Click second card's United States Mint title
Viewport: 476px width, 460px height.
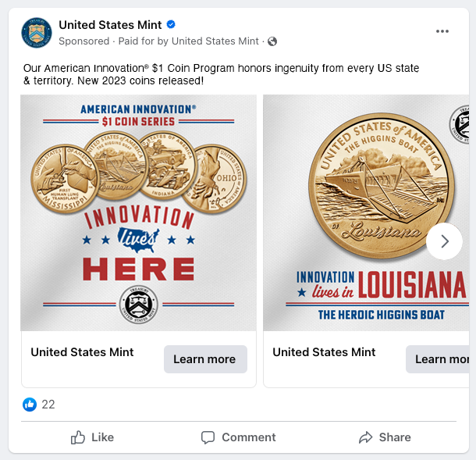(324, 352)
